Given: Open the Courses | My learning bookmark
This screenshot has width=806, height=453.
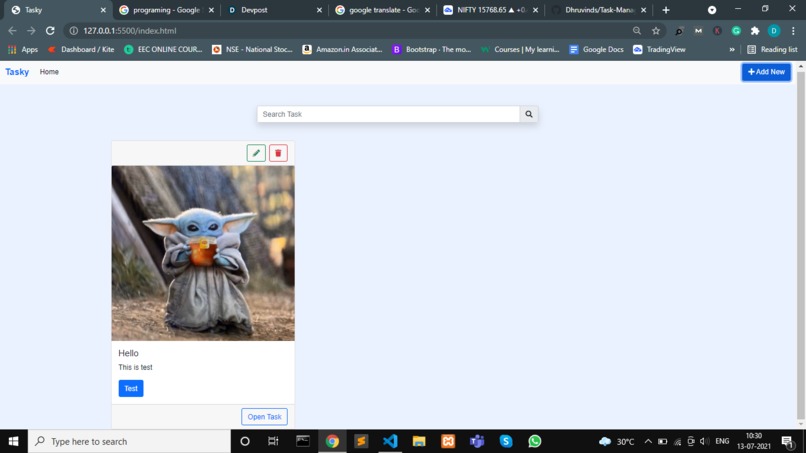Looking at the screenshot, I should (520, 49).
